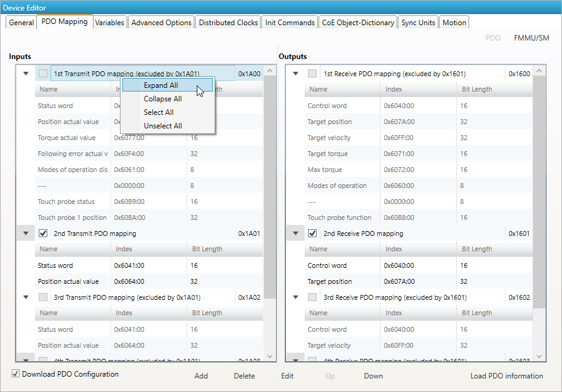Collapse 1st Receive PDO mapping arrow
The image size is (562, 392).
(x=296, y=74)
